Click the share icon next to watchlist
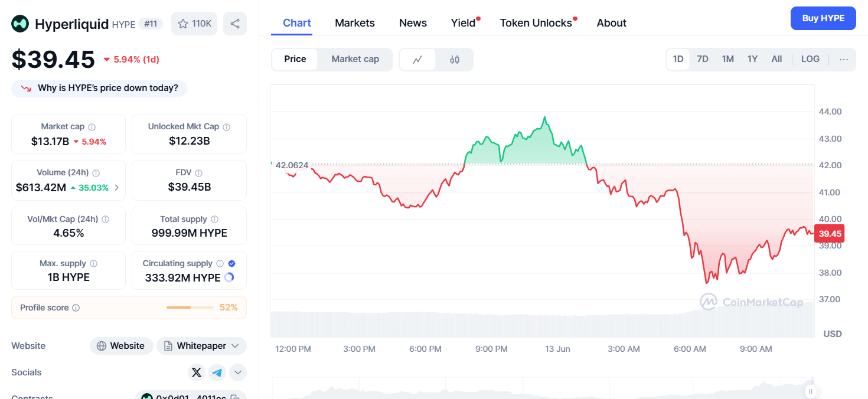Screen dimensions: 868x399 235,24
